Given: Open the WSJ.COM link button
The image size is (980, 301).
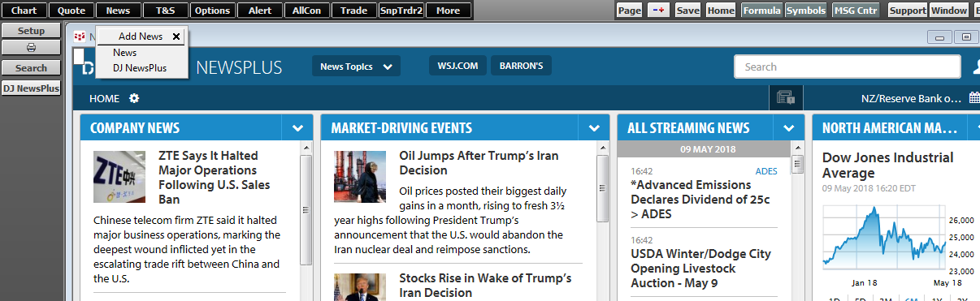Looking at the screenshot, I should click(458, 67).
